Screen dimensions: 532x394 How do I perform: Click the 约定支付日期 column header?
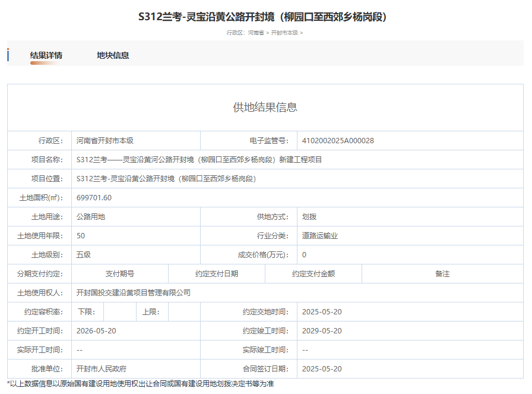[x=217, y=274]
